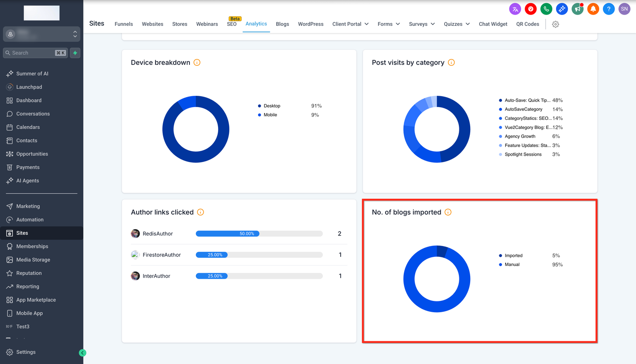Click the megaphone announcements icon

(577, 9)
